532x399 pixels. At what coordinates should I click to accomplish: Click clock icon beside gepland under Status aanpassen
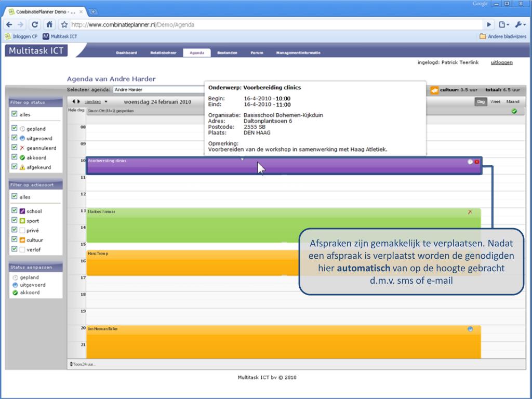(15, 277)
